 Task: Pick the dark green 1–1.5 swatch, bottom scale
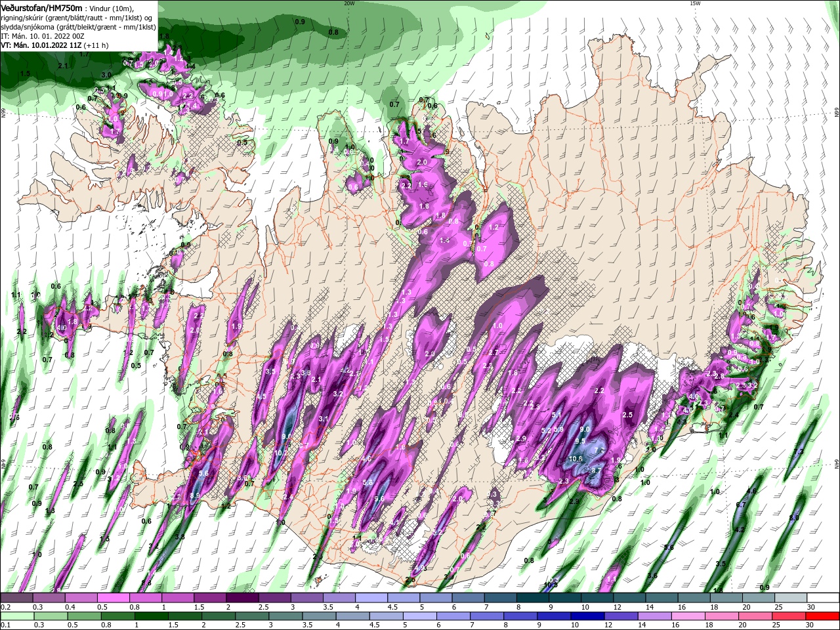pyautogui.click(x=152, y=617)
